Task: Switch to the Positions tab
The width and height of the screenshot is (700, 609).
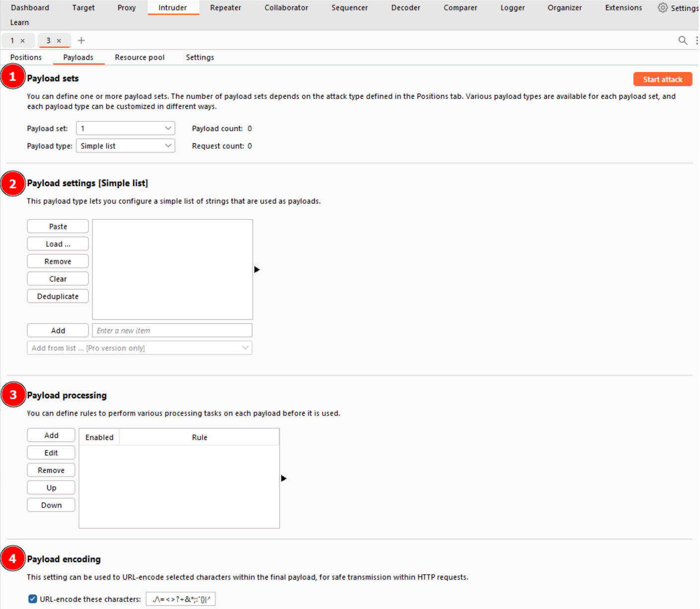Action: [x=26, y=57]
